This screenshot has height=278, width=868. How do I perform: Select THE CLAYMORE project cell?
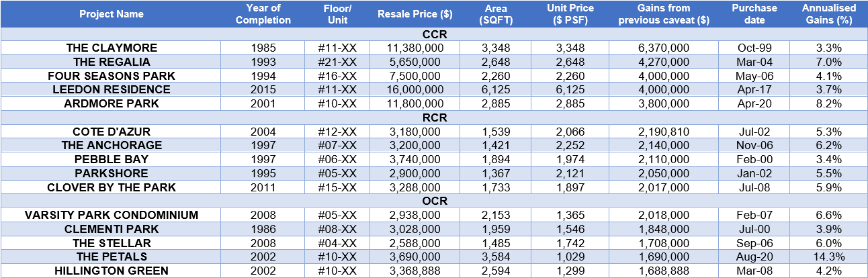112,48
